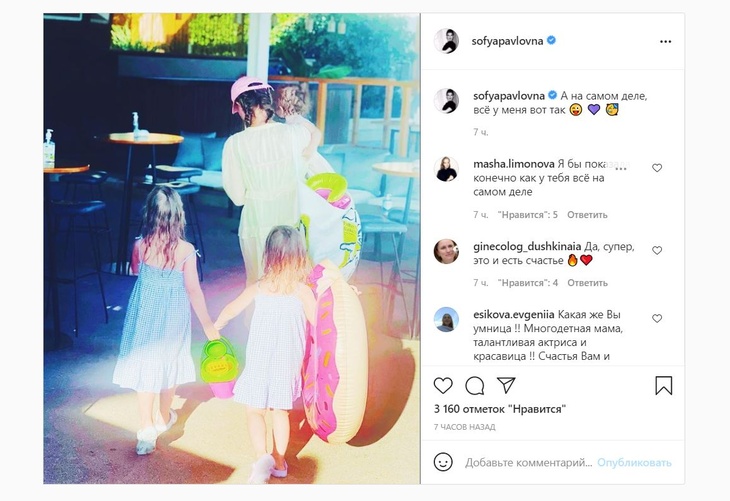Open masha.limonova's profile avatar
Screen dimensions: 730x501
[x=446, y=169]
